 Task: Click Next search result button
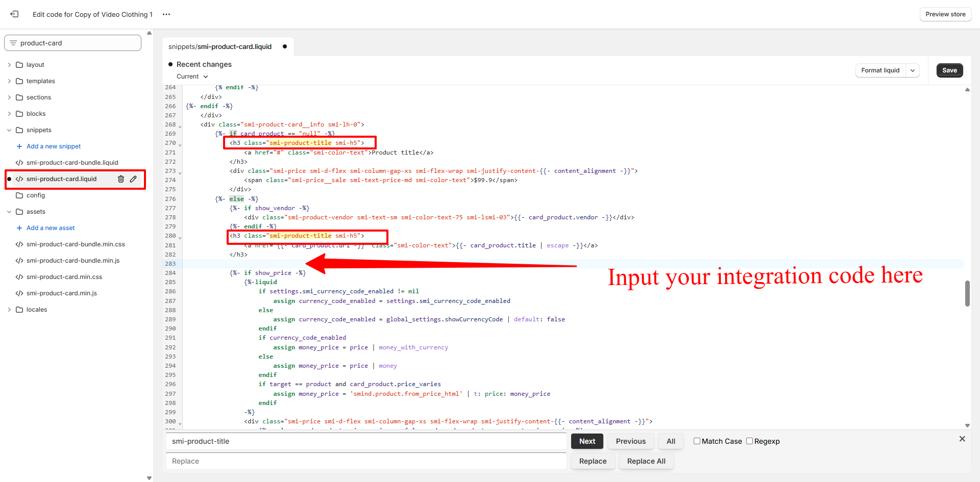click(587, 441)
